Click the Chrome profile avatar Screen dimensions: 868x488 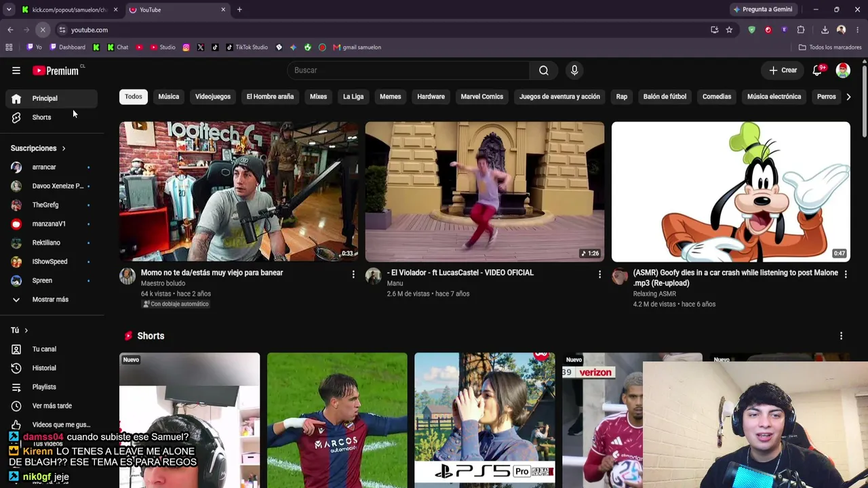(842, 30)
